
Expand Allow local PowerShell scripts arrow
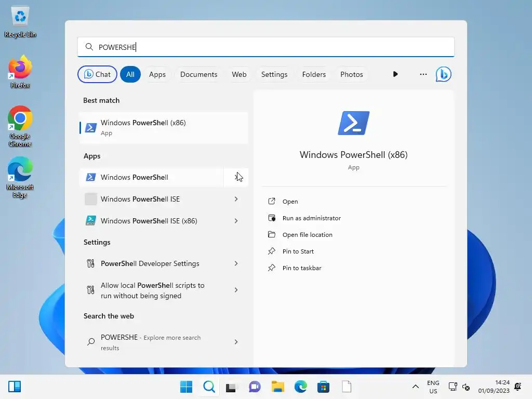click(236, 290)
